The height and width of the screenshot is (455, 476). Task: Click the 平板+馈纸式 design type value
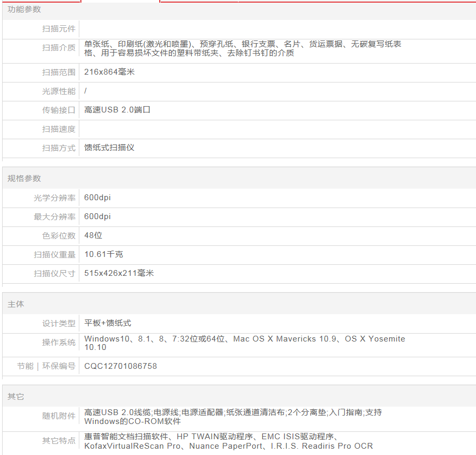108,323
